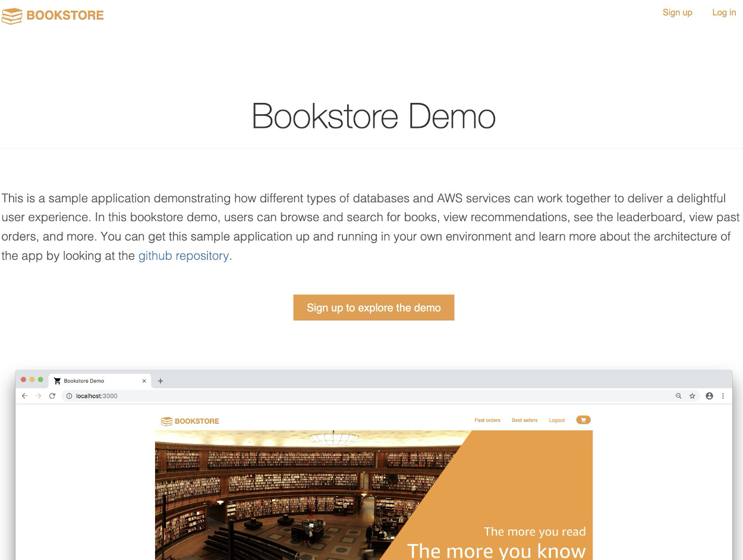Toggle the bookmark star for this page
This screenshot has height=560, width=743.
[x=692, y=396]
